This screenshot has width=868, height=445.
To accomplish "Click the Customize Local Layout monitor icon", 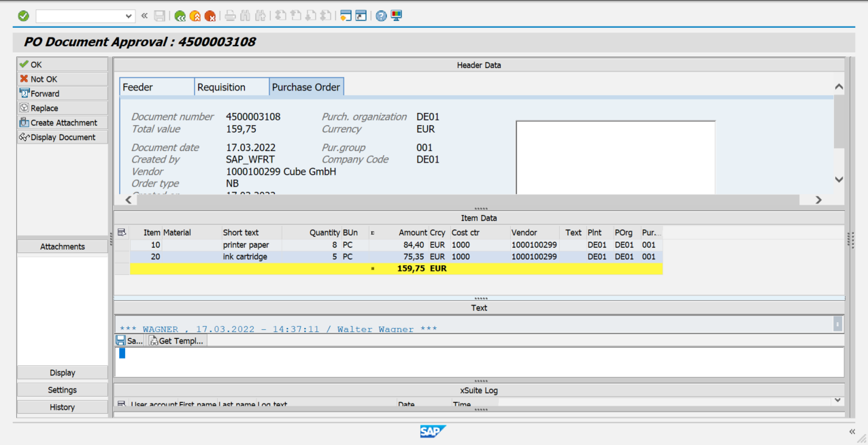I will (x=397, y=16).
